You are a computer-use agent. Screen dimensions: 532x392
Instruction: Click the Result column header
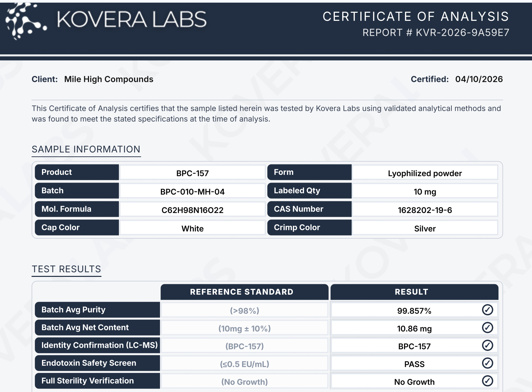414,292
